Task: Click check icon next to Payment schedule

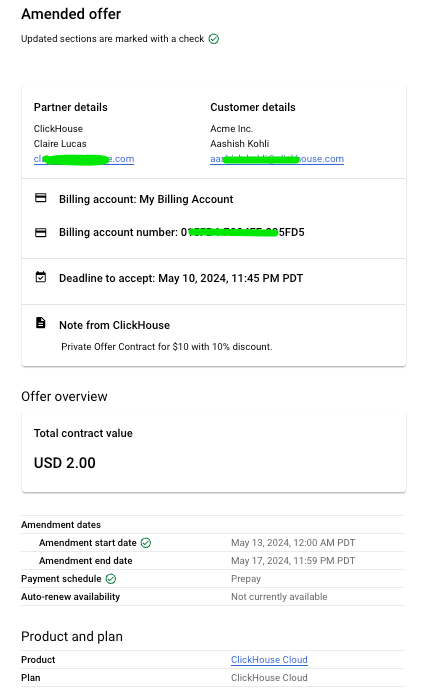Action: click(111, 578)
